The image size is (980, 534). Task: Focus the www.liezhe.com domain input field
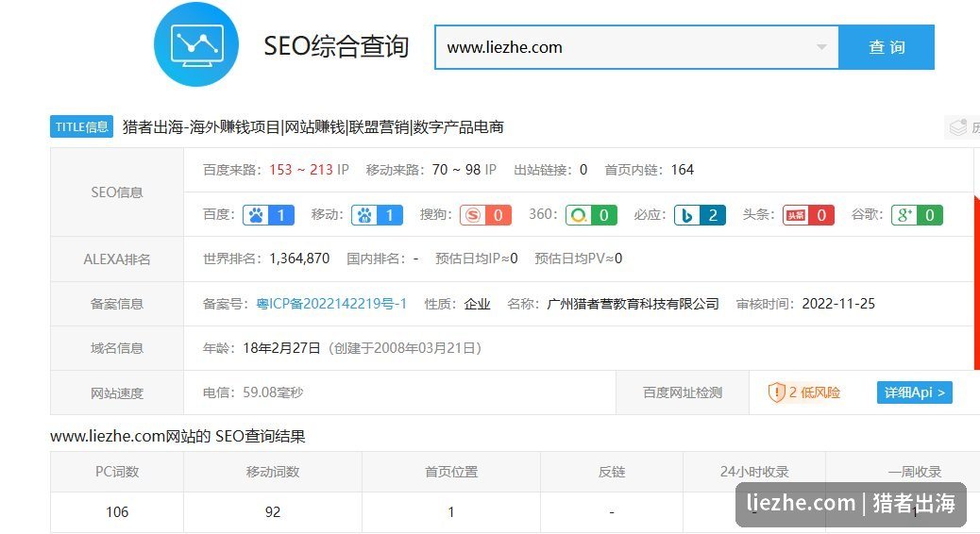(x=636, y=47)
